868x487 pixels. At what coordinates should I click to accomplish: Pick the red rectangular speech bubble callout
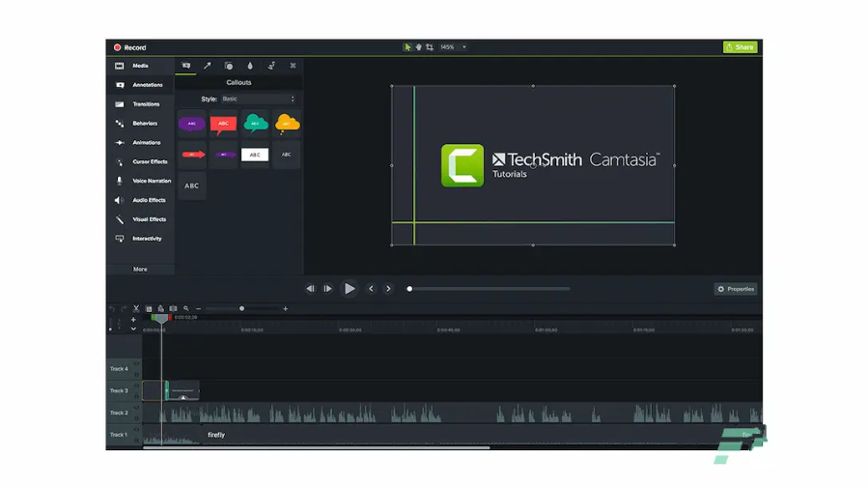click(223, 124)
